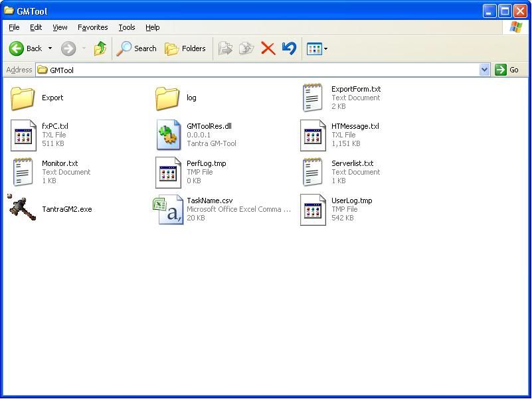Select the log folder icon
This screenshot has width=532, height=399.
[x=167, y=98]
